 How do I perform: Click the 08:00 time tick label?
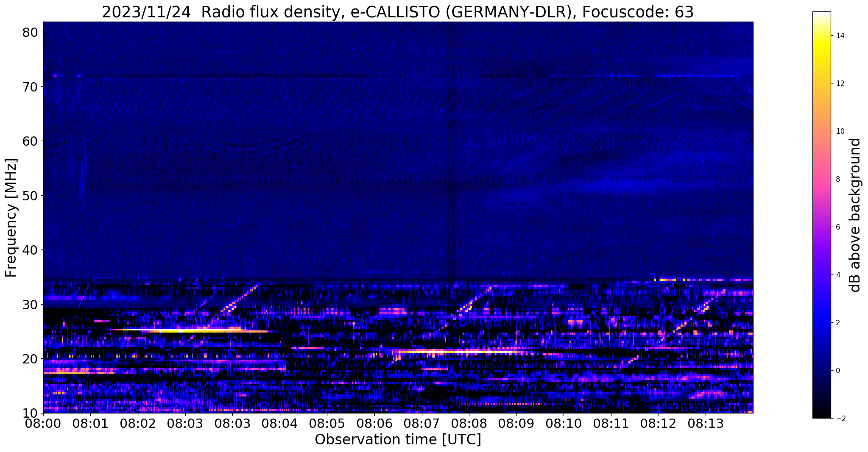click(43, 424)
